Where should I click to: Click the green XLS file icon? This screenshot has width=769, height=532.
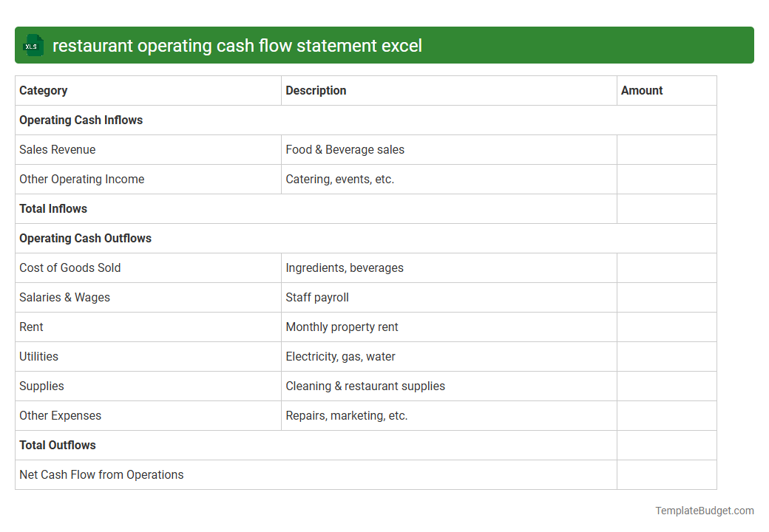pos(33,45)
